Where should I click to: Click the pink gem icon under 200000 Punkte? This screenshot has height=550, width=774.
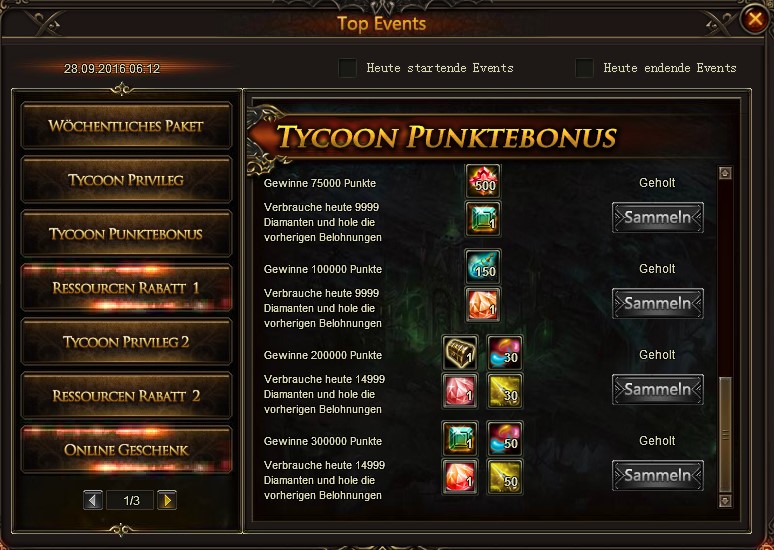click(460, 391)
